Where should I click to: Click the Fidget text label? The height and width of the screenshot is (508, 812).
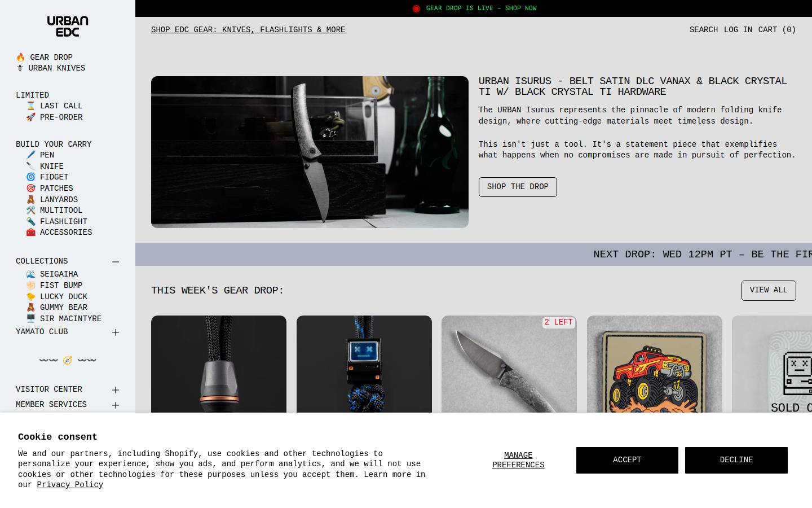54,177
